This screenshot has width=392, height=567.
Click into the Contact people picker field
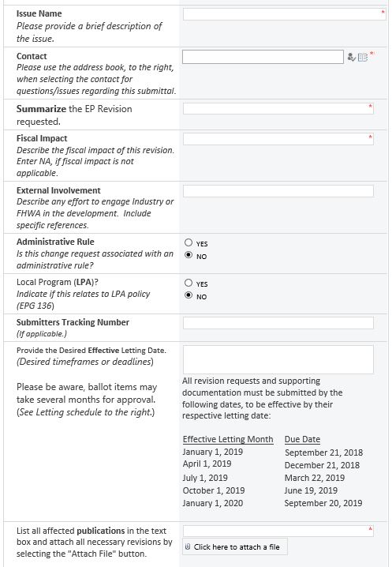click(263, 57)
